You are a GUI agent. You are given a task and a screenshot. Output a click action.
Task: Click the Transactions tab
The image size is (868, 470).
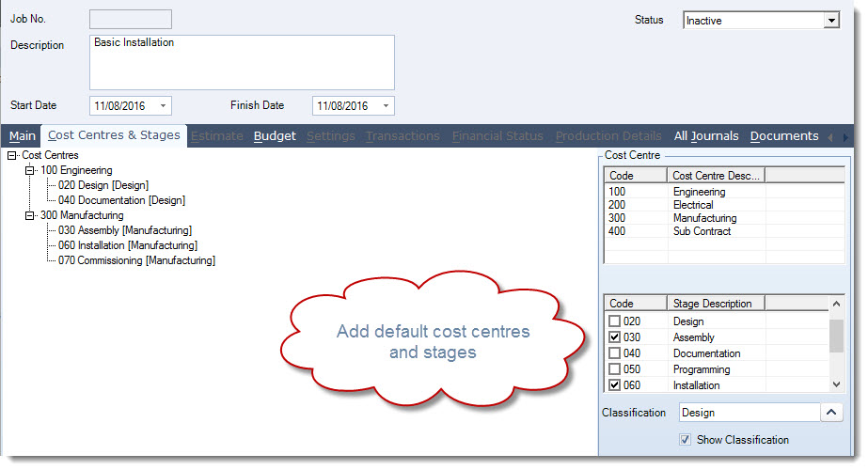tap(402, 136)
